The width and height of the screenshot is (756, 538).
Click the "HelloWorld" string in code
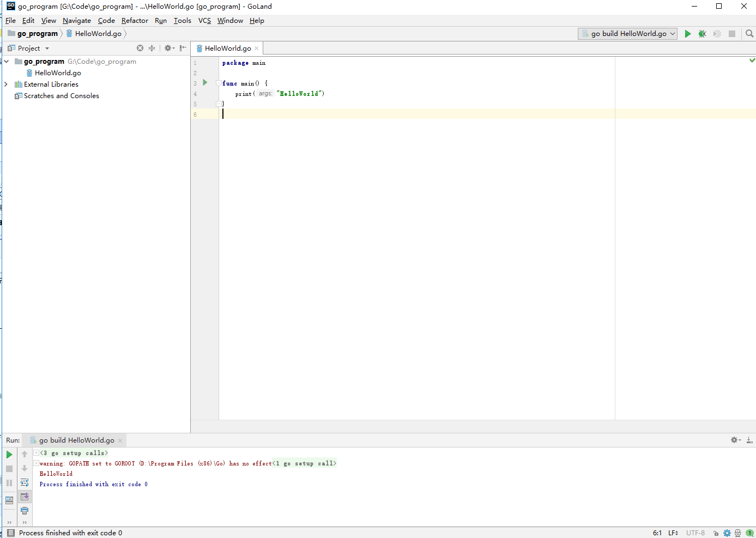pyautogui.click(x=300, y=94)
